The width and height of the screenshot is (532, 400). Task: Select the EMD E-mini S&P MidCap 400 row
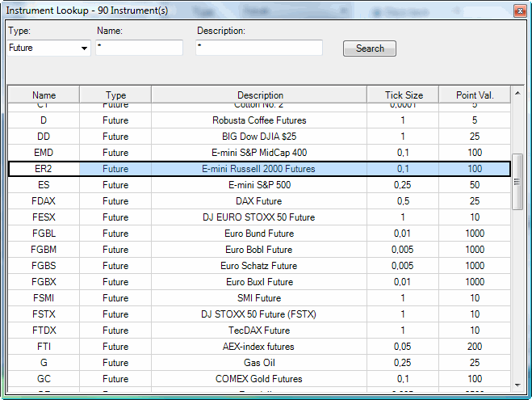tap(259, 153)
